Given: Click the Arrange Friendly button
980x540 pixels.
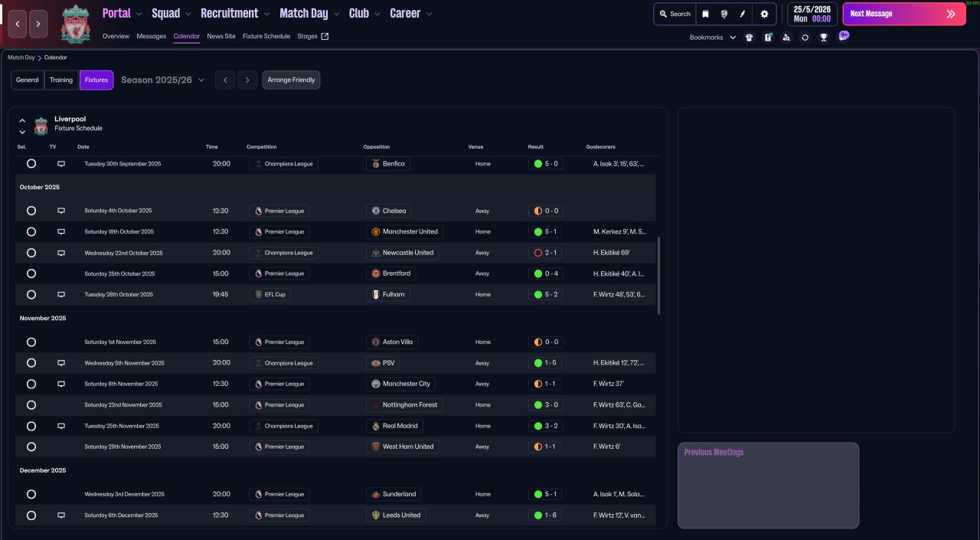Looking at the screenshot, I should (291, 80).
